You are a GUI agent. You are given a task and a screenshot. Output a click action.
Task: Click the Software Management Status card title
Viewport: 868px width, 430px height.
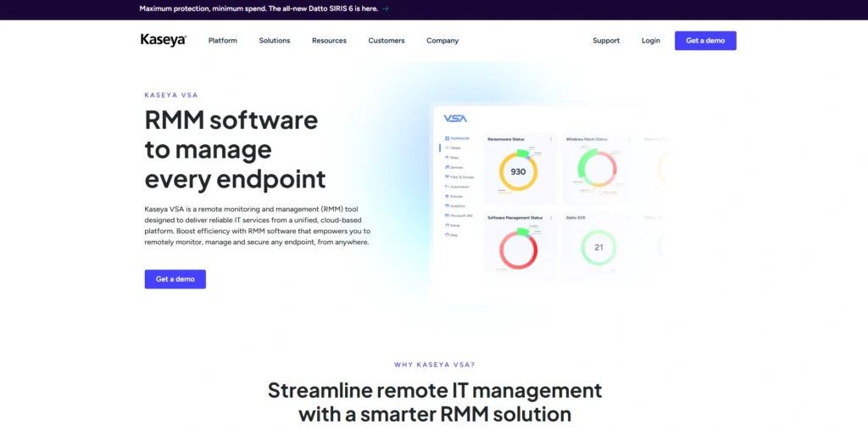click(x=515, y=218)
